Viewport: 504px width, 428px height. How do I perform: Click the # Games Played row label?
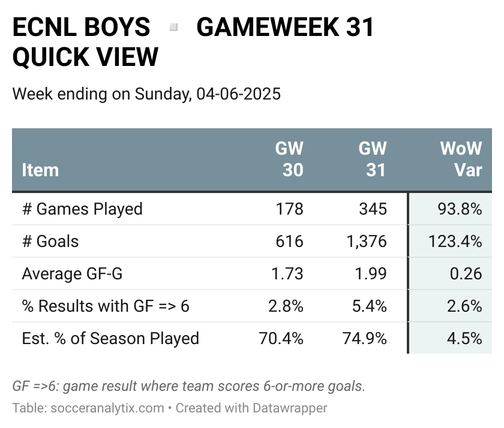(x=82, y=209)
